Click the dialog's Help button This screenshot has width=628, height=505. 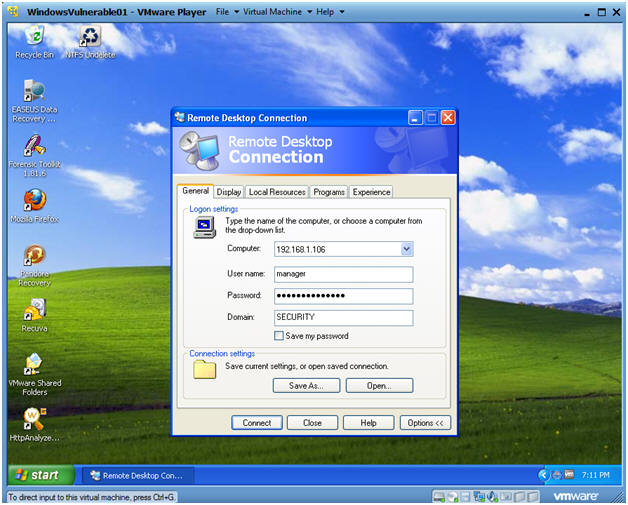click(x=368, y=423)
